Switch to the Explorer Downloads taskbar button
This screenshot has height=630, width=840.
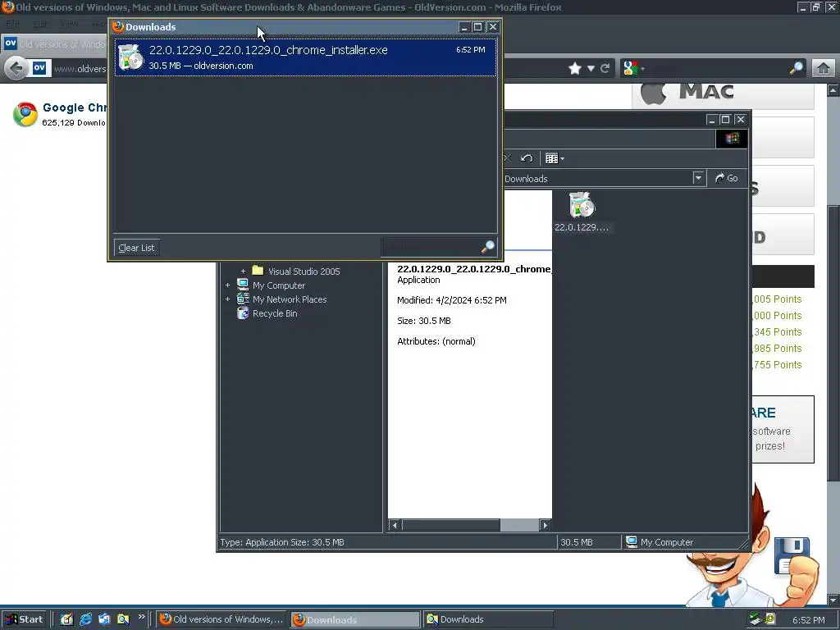488,619
